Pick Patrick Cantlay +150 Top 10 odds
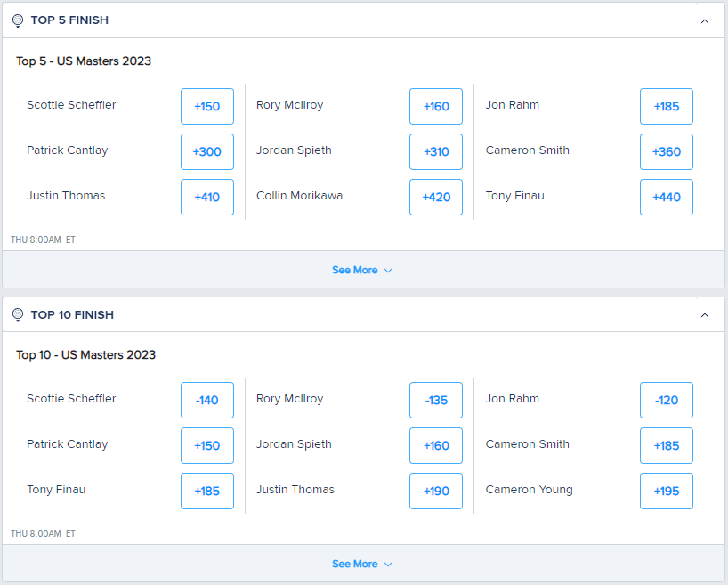Image resolution: width=728 pixels, height=585 pixels. click(x=207, y=445)
